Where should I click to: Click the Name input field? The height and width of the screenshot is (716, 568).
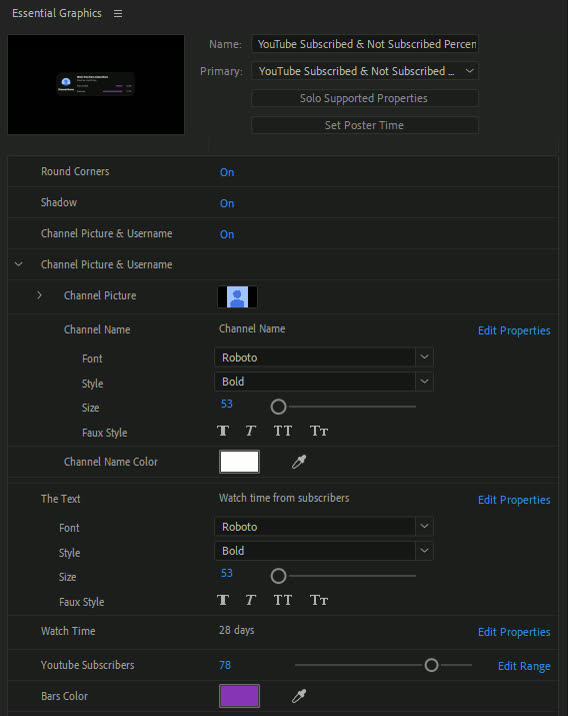[365, 44]
